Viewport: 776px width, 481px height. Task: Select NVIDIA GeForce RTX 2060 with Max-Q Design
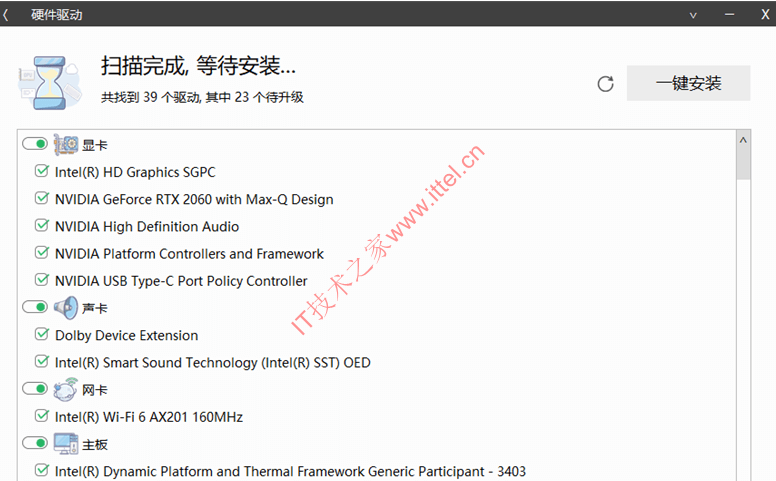(194, 199)
